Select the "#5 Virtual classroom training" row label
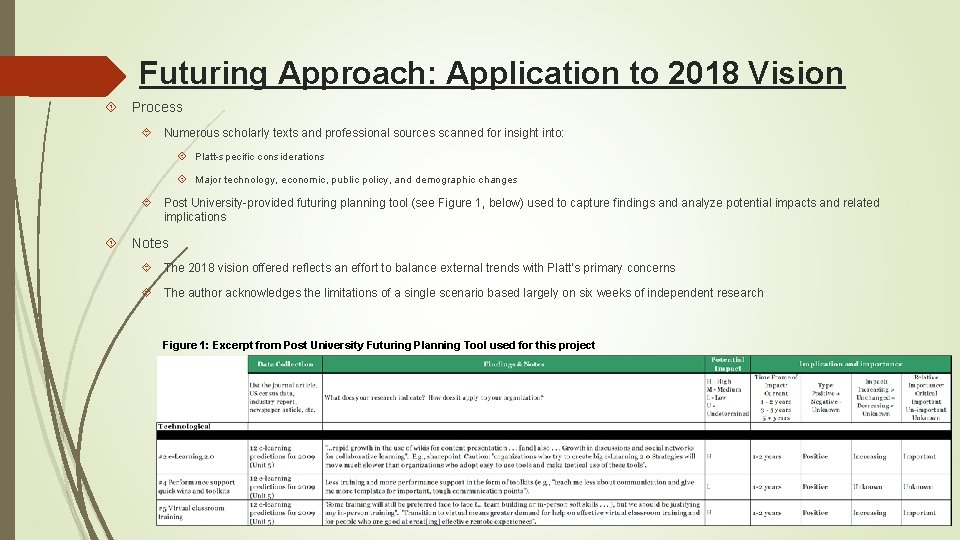 click(191, 512)
